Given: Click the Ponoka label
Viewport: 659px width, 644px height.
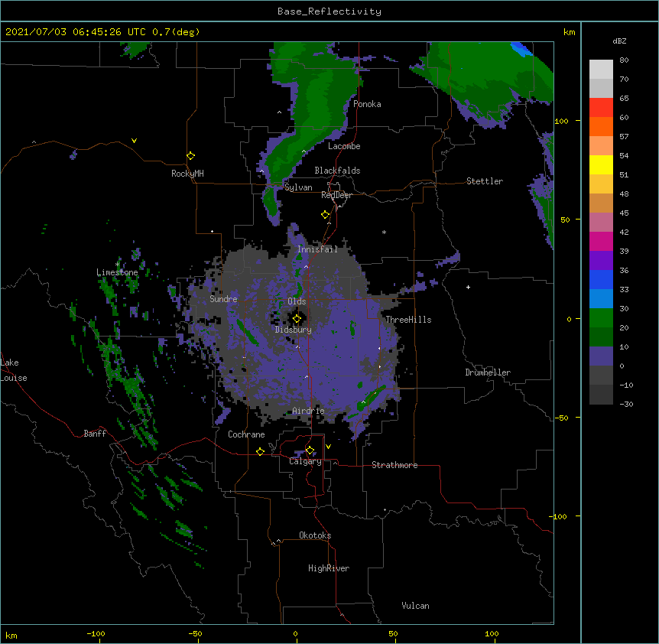Looking at the screenshot, I should point(367,104).
